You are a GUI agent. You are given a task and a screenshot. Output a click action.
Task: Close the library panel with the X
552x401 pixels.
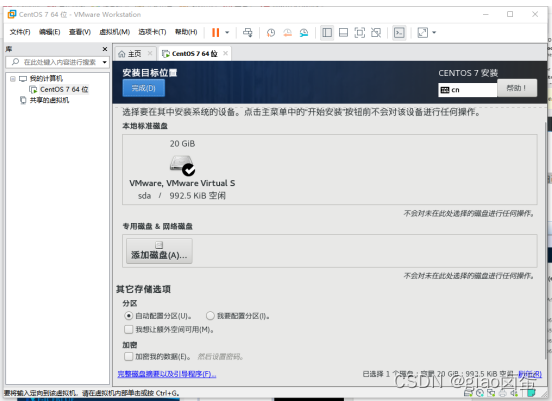[105, 49]
